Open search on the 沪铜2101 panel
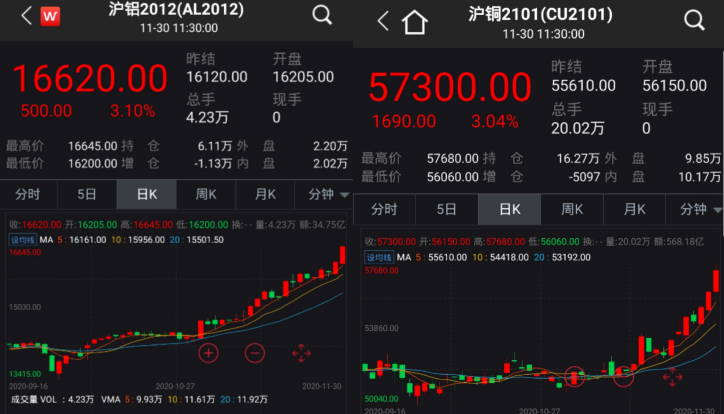The height and width of the screenshot is (414, 724). (x=694, y=20)
